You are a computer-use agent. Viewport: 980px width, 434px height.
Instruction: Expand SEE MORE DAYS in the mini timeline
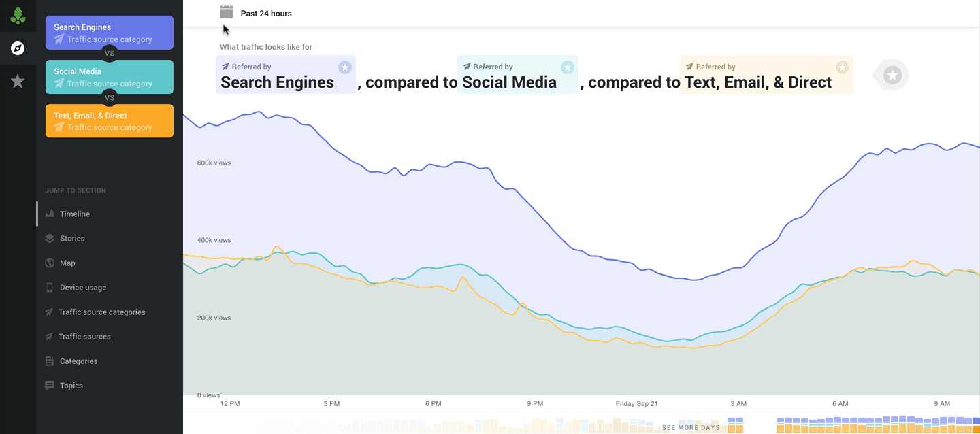tap(691, 427)
